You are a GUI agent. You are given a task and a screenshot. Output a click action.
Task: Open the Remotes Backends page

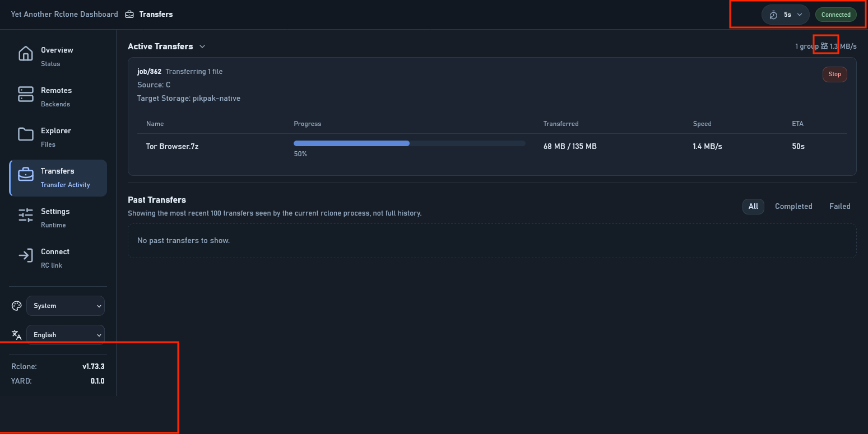(56, 96)
